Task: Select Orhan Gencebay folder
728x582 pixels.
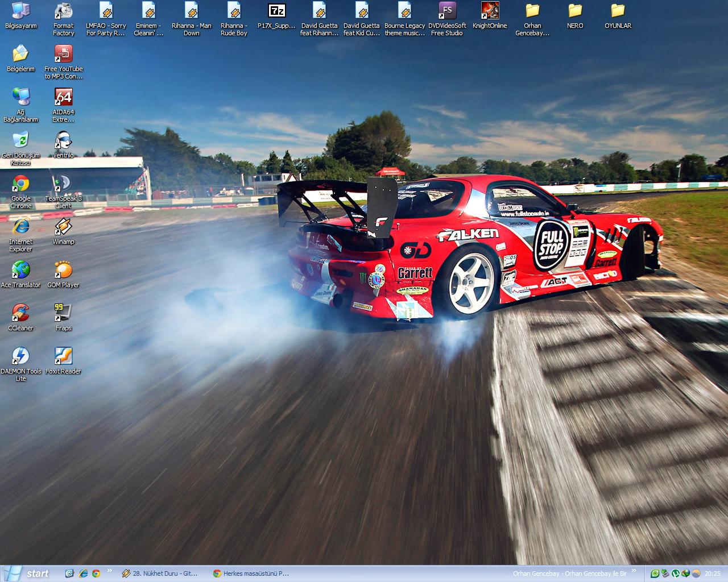Action: click(x=532, y=19)
